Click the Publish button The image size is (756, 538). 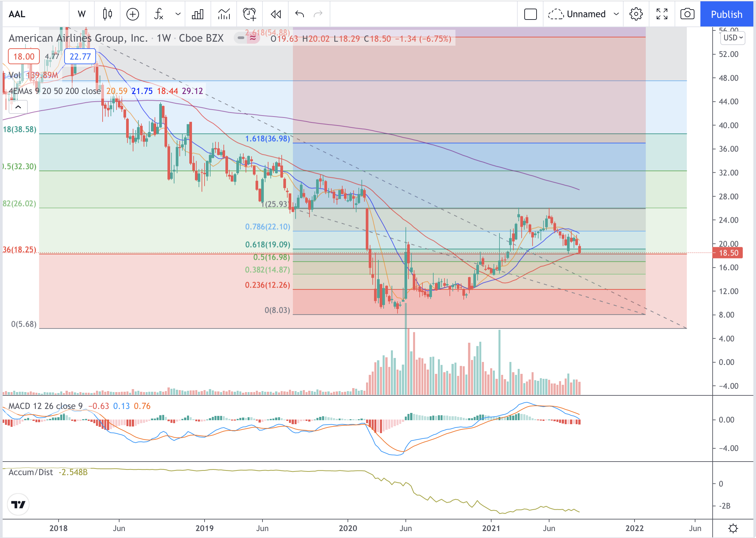pos(726,14)
